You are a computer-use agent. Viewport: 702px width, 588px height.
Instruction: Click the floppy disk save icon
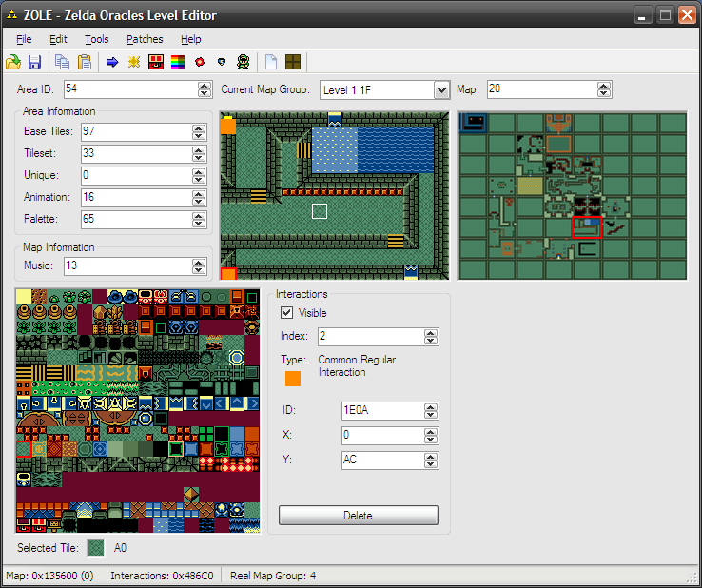click(x=35, y=63)
